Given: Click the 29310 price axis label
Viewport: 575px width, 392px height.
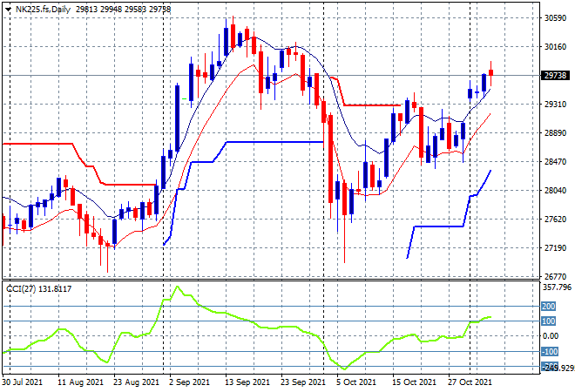Looking at the screenshot, I should [555, 105].
